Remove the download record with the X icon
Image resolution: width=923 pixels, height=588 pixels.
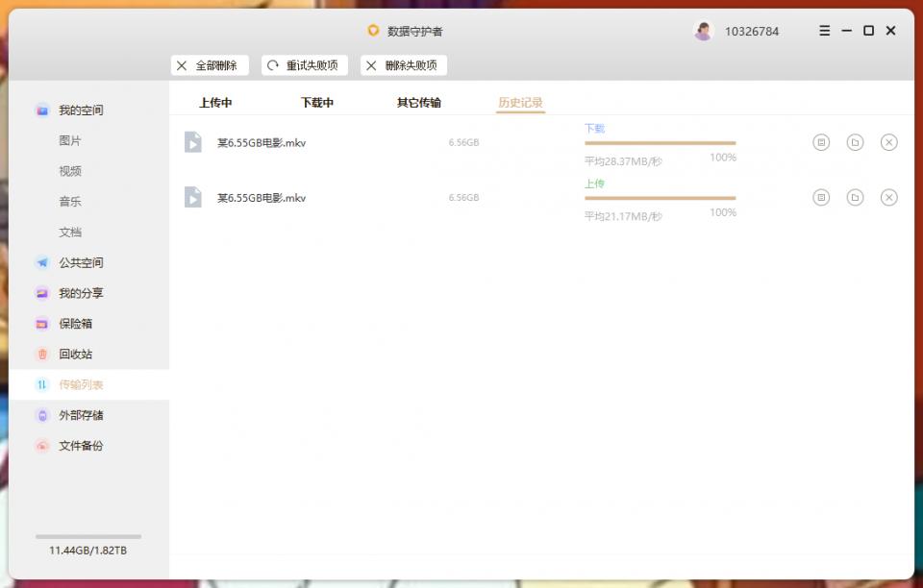[888, 142]
